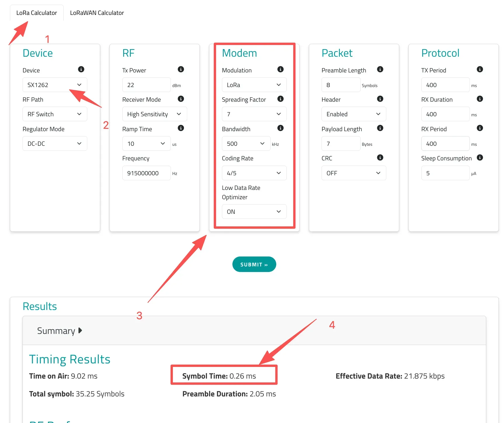Open the CRC info tooltip

click(380, 157)
